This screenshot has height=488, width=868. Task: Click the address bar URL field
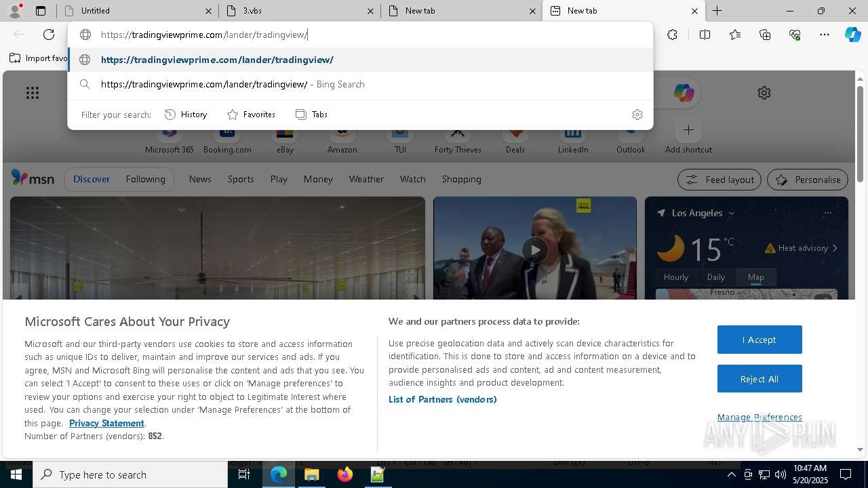pyautogui.click(x=359, y=35)
